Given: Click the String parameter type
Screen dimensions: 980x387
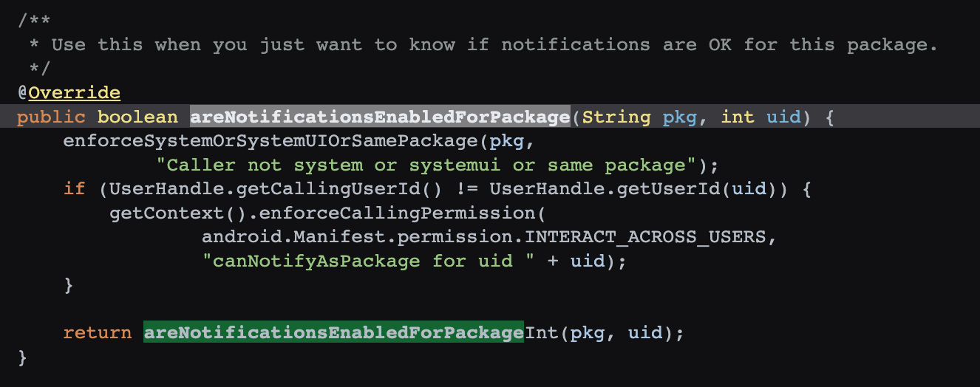Looking at the screenshot, I should (x=616, y=117).
